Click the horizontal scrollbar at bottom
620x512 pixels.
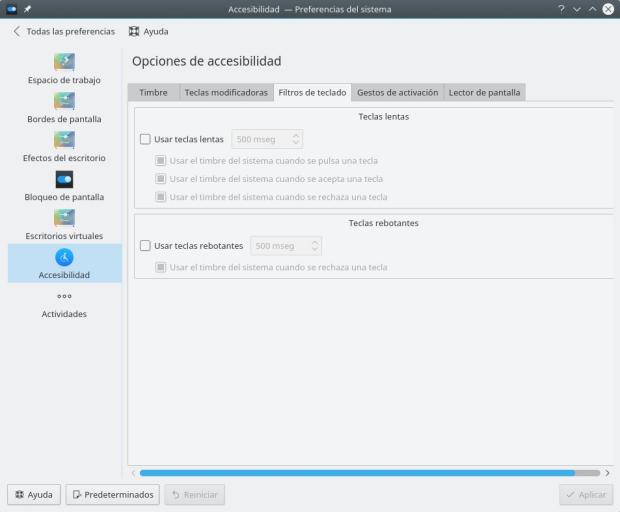click(357, 472)
